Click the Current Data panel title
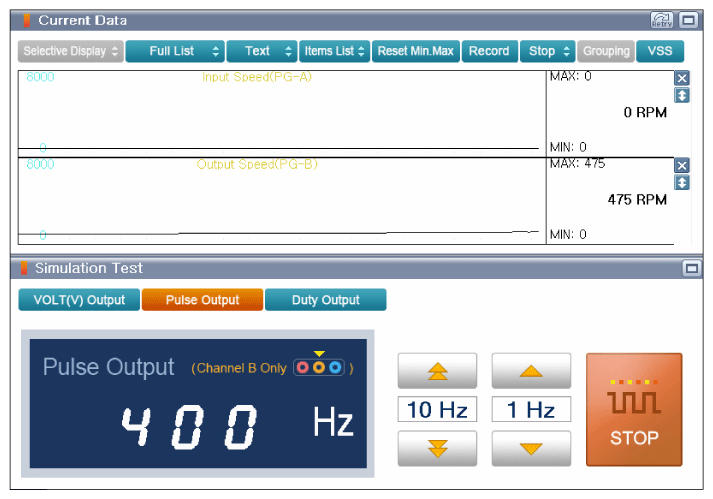Viewport: 713px width, 499px height. pyautogui.click(x=82, y=20)
